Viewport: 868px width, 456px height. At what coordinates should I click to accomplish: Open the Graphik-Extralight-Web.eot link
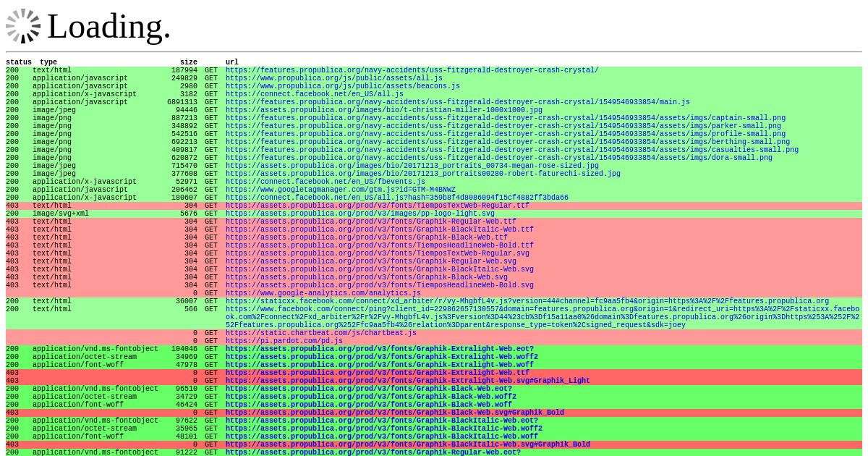click(x=380, y=349)
